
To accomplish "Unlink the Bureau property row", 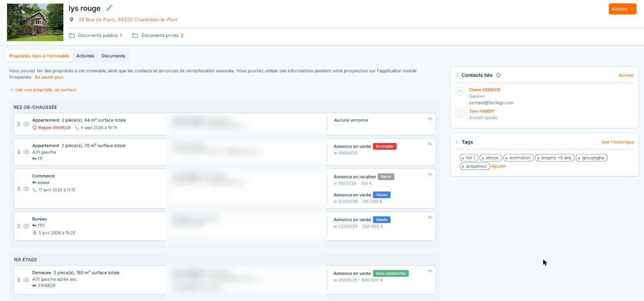I will coord(430,217).
